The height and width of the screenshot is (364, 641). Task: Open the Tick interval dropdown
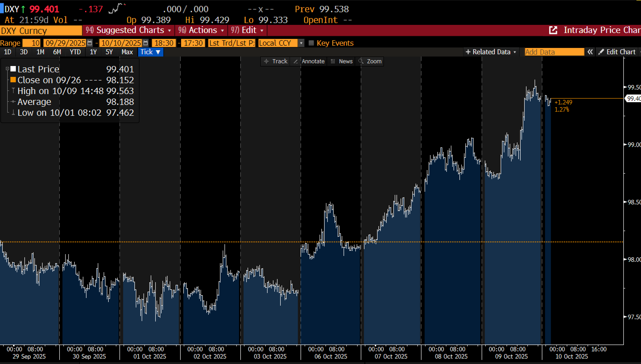click(x=151, y=52)
